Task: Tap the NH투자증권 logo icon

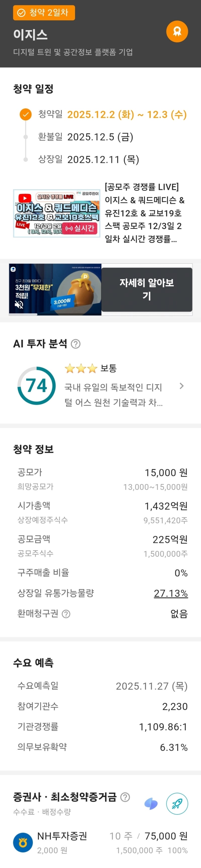Action: [23, 842]
